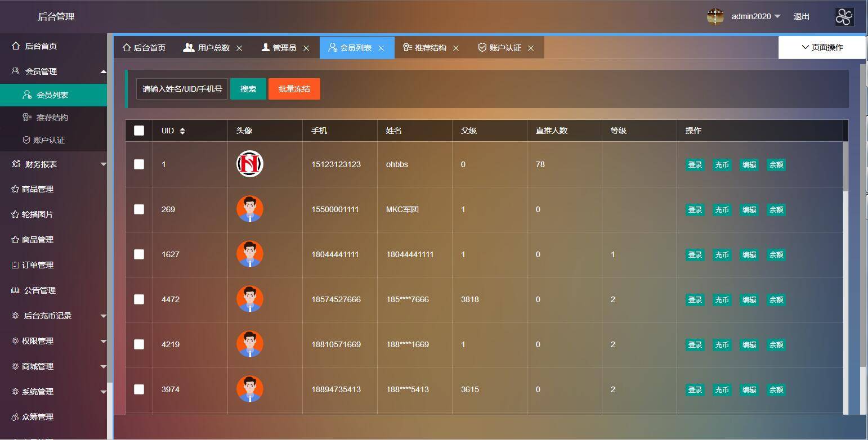
Task: Select the checkbox for UID 4472
Action: 139,299
